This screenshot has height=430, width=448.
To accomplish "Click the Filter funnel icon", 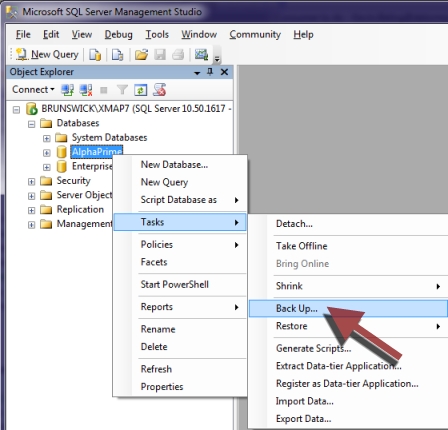I will 122,90.
